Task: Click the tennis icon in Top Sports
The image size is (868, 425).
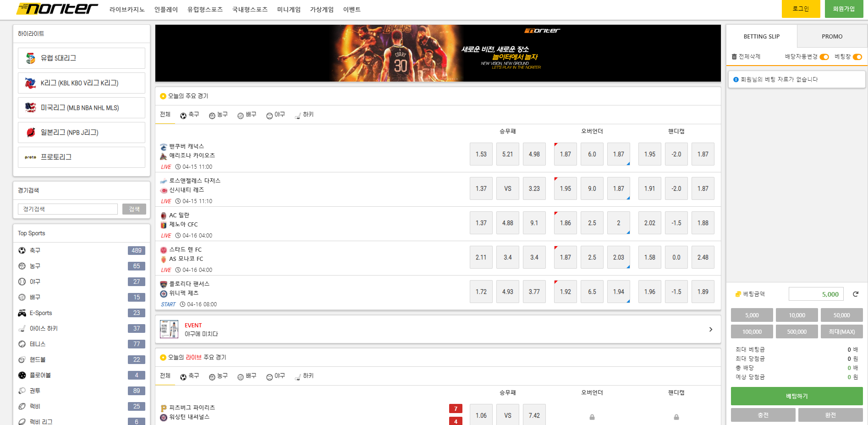Action: coord(22,344)
